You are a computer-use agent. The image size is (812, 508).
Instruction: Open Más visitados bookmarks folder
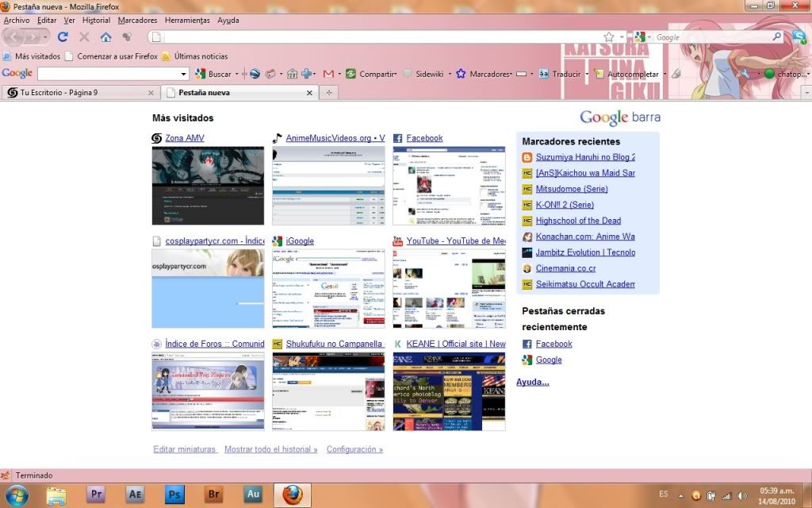(32, 56)
